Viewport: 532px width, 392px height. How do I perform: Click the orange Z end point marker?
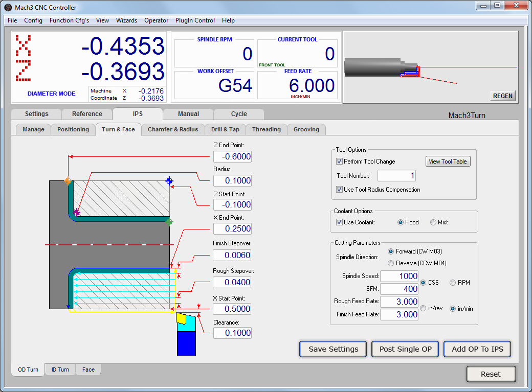coord(68,181)
